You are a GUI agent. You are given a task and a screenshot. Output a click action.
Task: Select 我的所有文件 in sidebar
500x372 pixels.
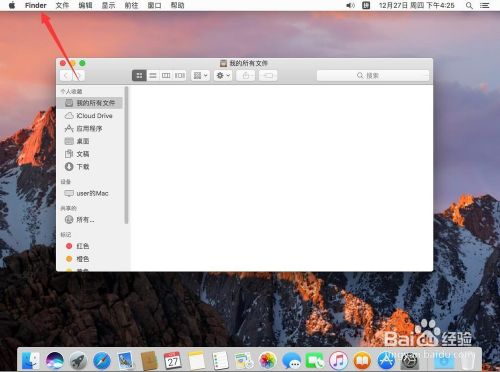pos(90,103)
